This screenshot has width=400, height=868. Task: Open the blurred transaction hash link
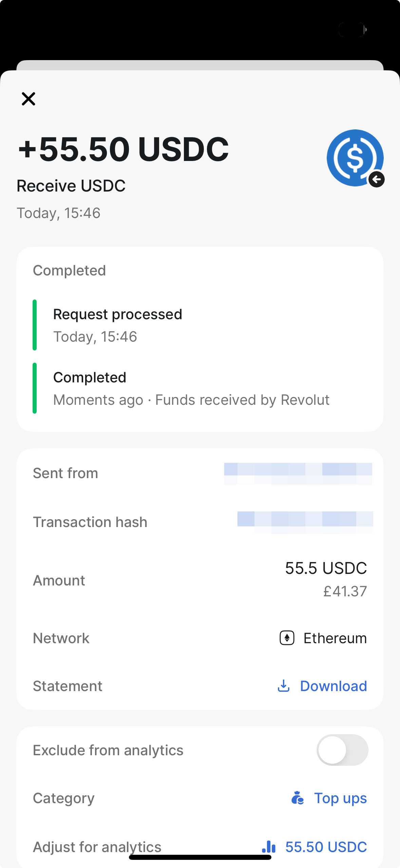tap(305, 522)
